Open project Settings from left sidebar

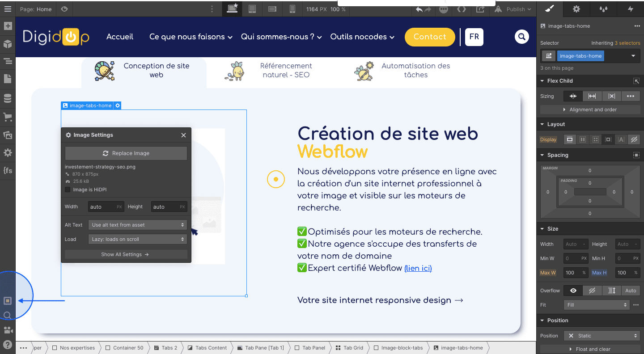pyautogui.click(x=8, y=153)
